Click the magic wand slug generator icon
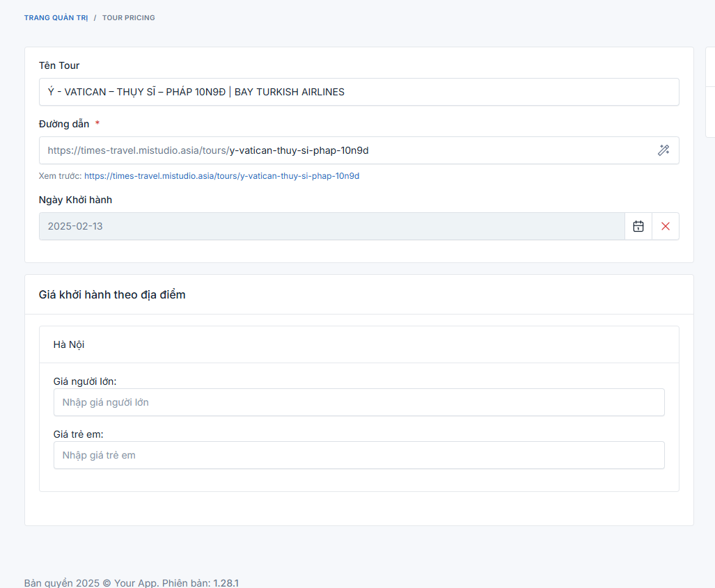 coord(663,150)
